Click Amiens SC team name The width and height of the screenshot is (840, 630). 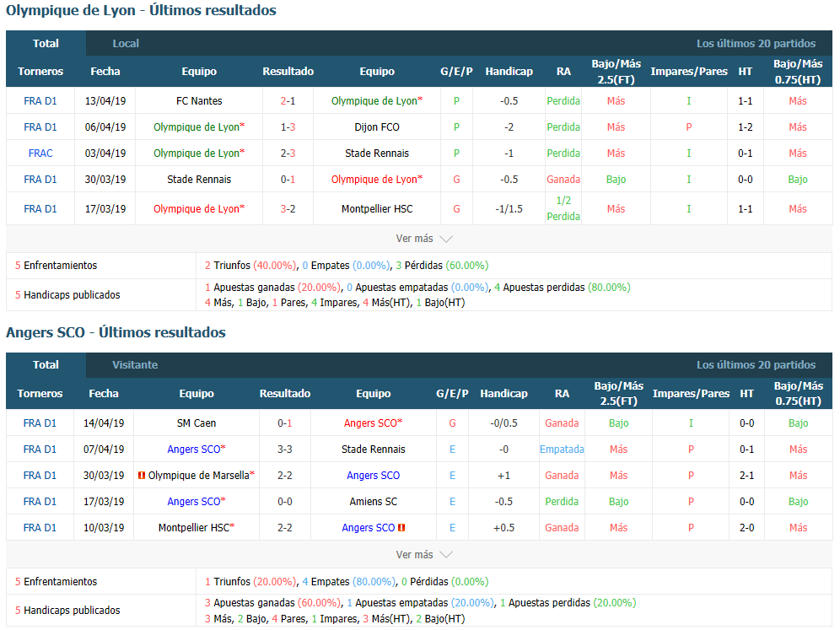click(373, 502)
